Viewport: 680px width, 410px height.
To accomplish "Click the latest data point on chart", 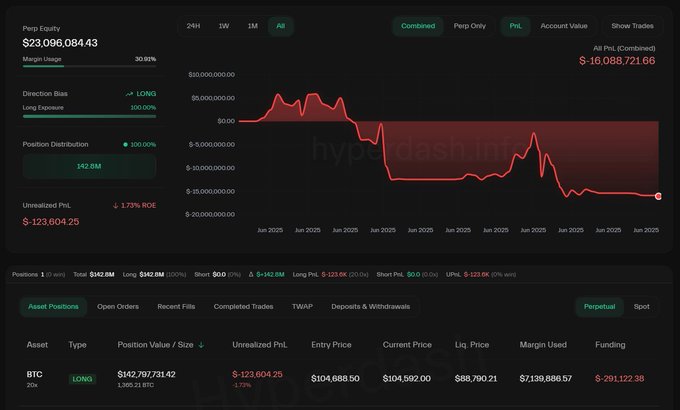I will pyautogui.click(x=658, y=197).
